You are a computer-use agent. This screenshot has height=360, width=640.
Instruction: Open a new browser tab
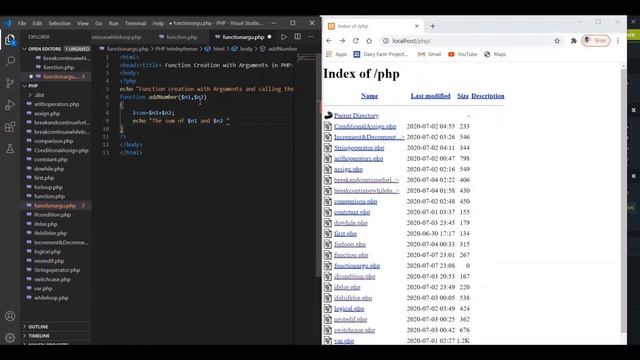point(433,26)
